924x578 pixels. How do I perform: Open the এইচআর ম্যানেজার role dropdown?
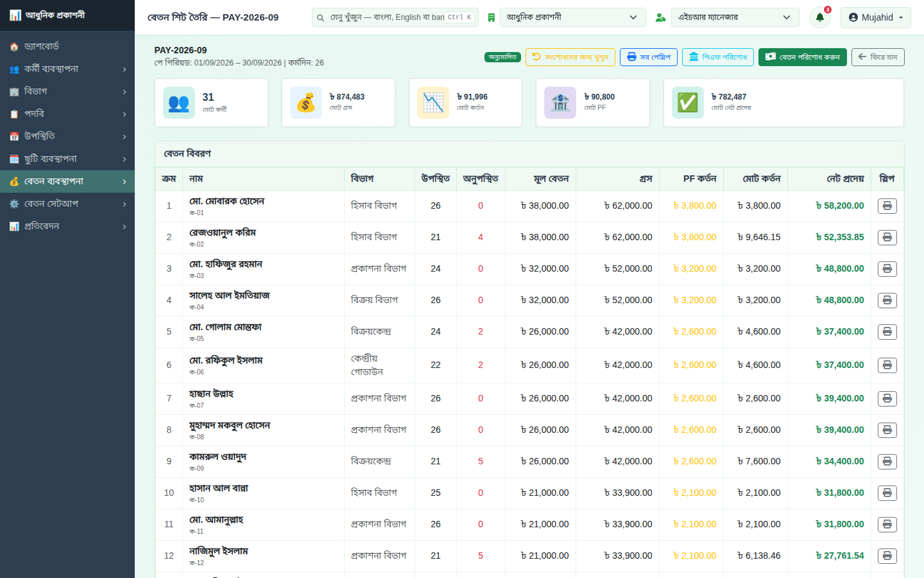tap(735, 17)
